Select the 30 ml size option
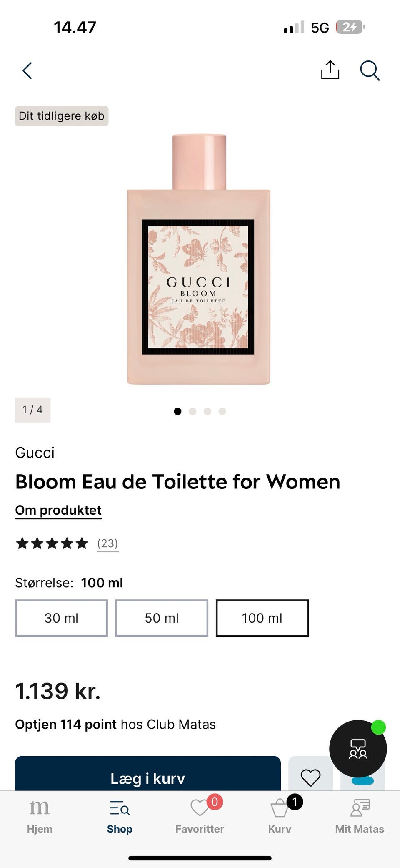 point(61,618)
